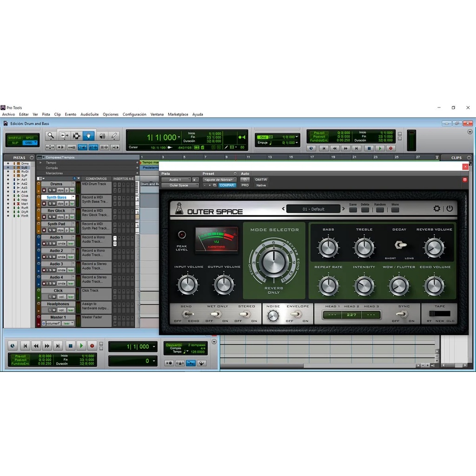Open the factory preset dropdown in plugin header
Image resolution: width=476 pixels, height=476 pixels.
click(219, 180)
